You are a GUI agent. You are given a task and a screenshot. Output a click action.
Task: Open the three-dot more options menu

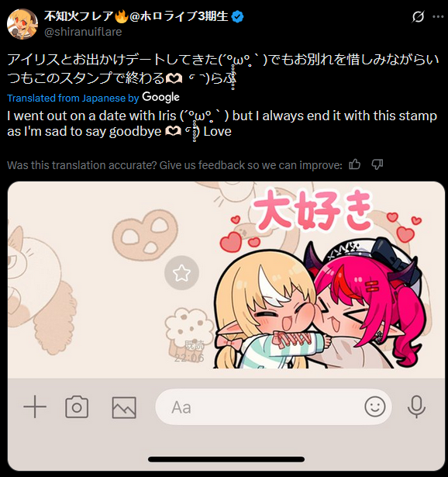click(x=438, y=17)
